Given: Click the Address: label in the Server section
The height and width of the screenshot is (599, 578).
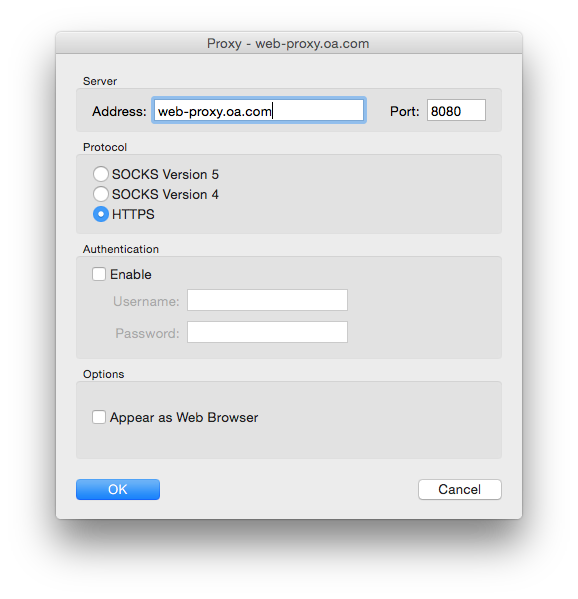Looking at the screenshot, I should tap(119, 112).
